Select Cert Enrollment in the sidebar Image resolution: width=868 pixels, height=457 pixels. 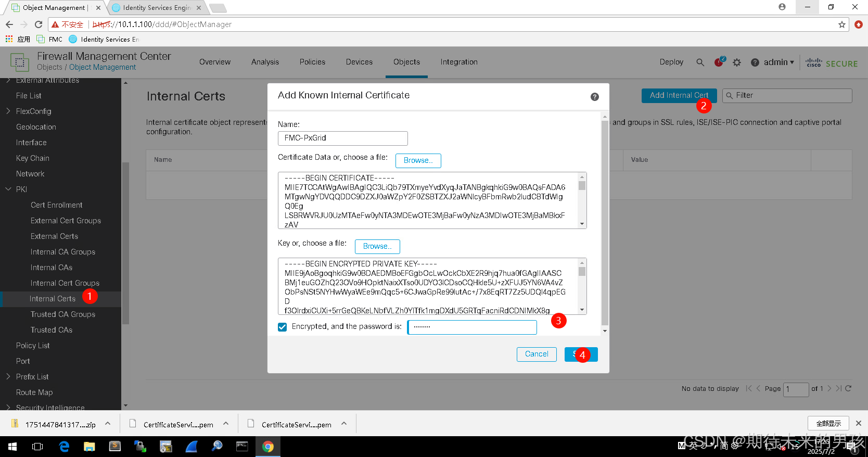[56, 205]
